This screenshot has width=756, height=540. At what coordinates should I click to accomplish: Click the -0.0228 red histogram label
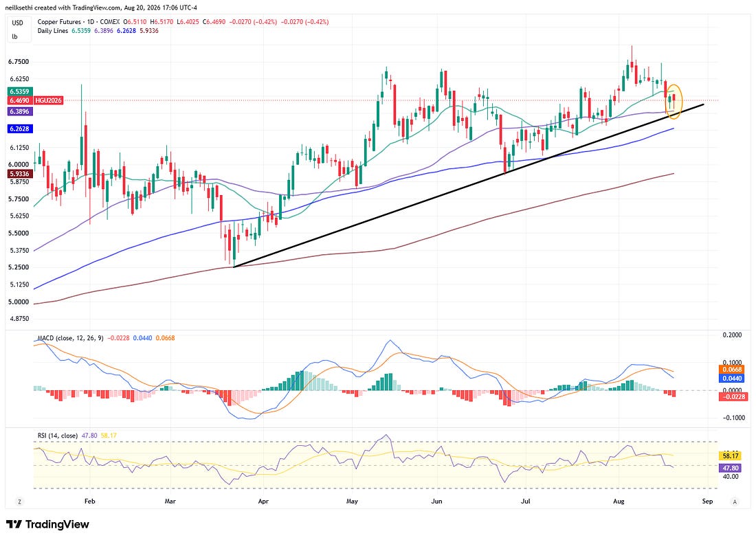tap(733, 397)
